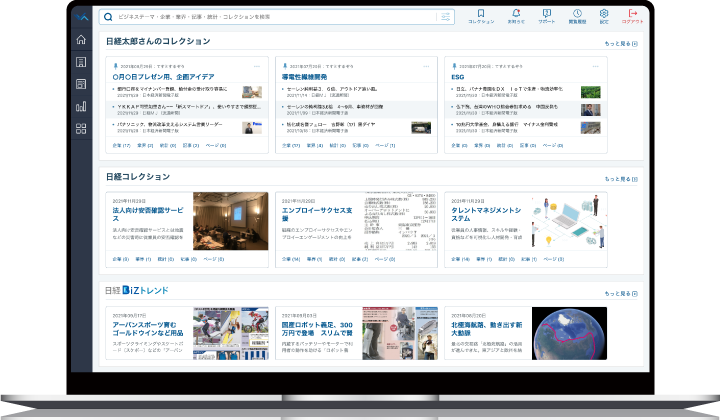Click the laptop illustration thumbnail
Screen dimensions: 720x420
pyautogui.click(x=569, y=221)
